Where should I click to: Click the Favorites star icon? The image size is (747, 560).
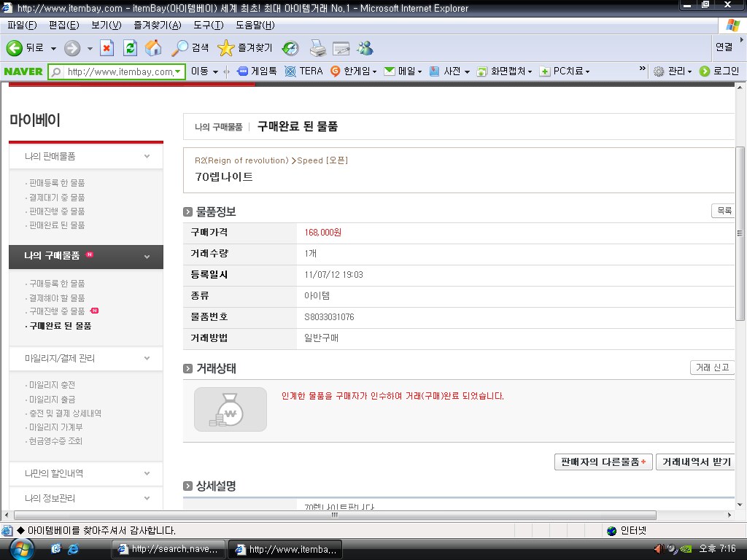[x=226, y=48]
